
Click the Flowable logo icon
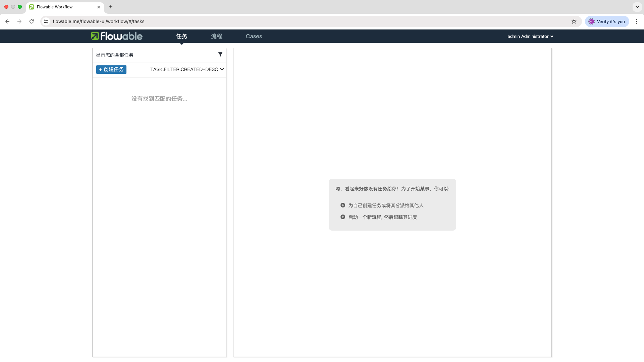(95, 36)
